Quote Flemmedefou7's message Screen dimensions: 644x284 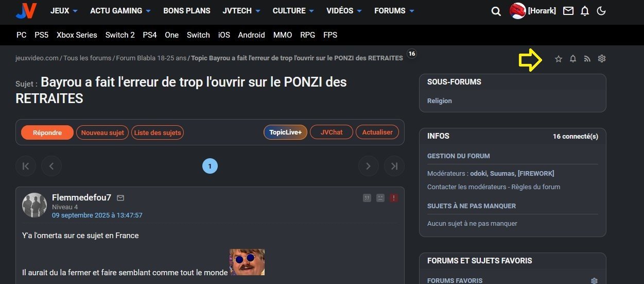[367, 198]
